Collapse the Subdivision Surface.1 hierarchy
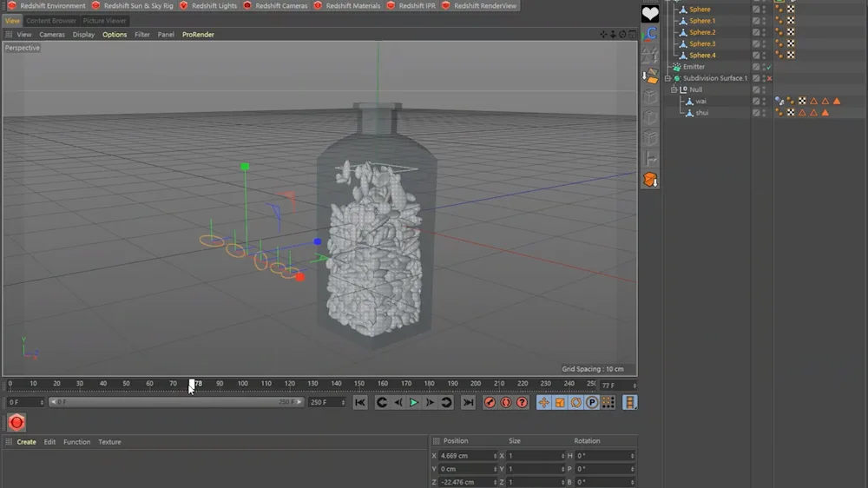 click(x=667, y=78)
